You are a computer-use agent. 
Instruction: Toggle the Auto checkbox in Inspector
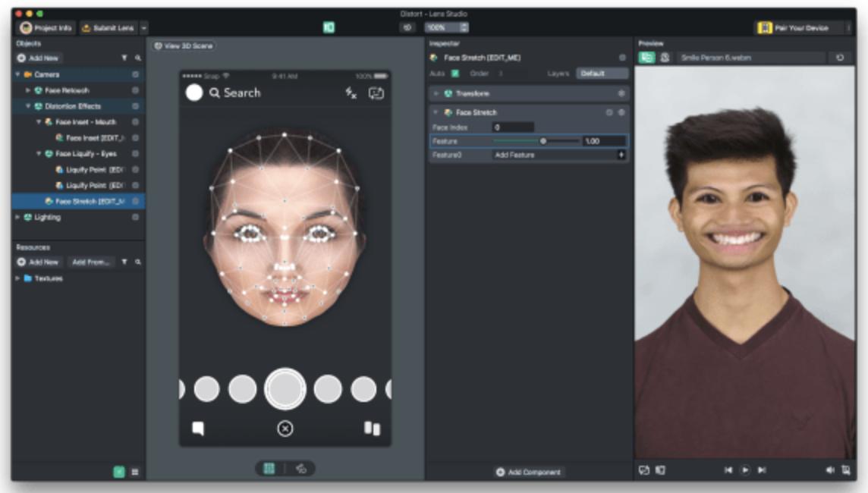[455, 74]
